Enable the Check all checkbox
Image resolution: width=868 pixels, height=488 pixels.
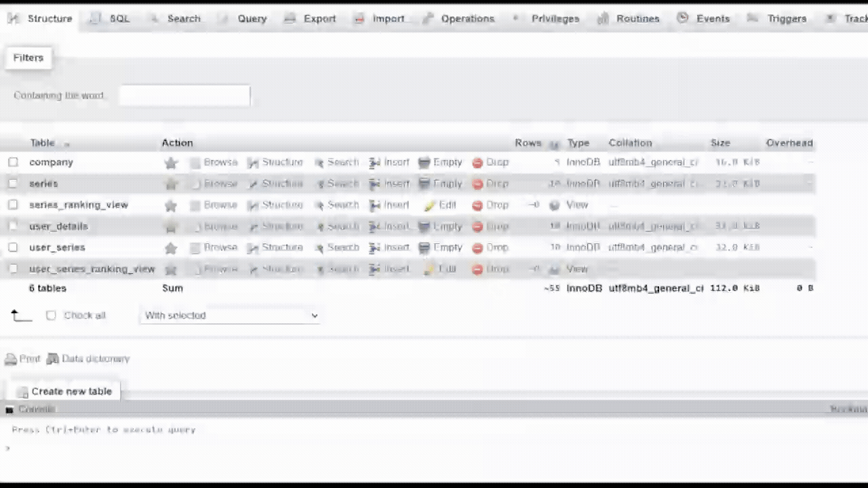51,315
